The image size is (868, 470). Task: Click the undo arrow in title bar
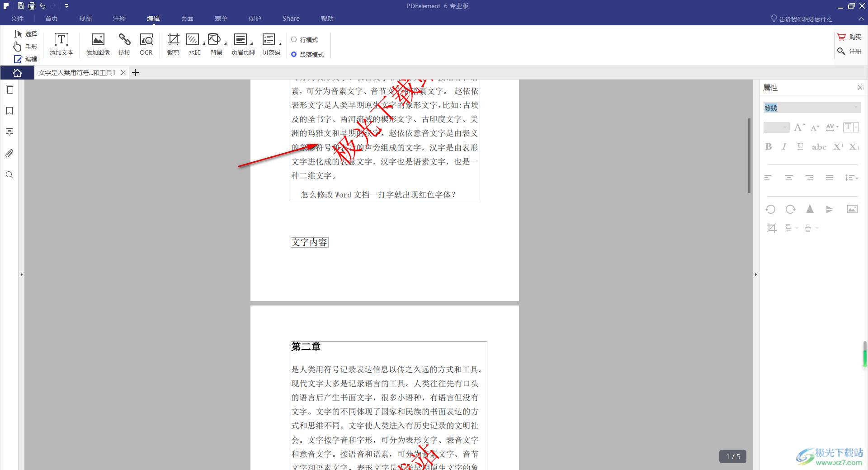[x=42, y=6]
